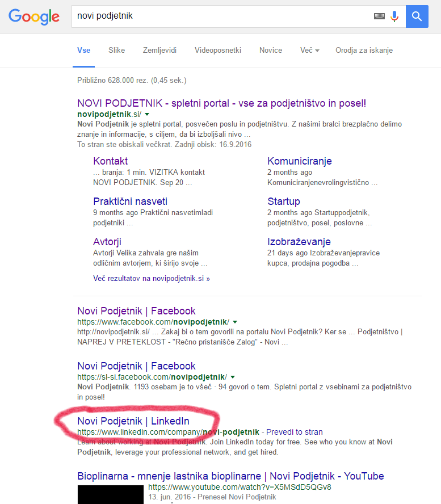Image resolution: width=441 pixels, height=504 pixels.
Task: Expand arrow next to sl-si.facebook.com/novipodjetnik/
Action: coord(233,377)
